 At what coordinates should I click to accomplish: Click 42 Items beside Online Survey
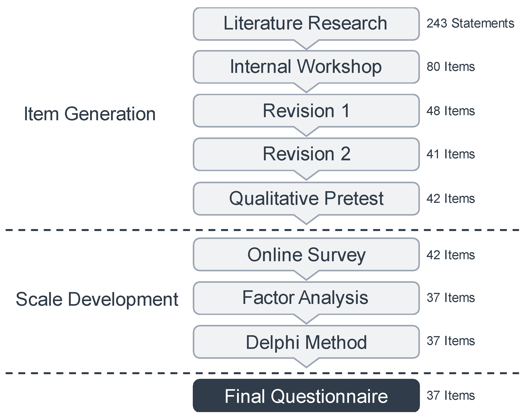(451, 255)
